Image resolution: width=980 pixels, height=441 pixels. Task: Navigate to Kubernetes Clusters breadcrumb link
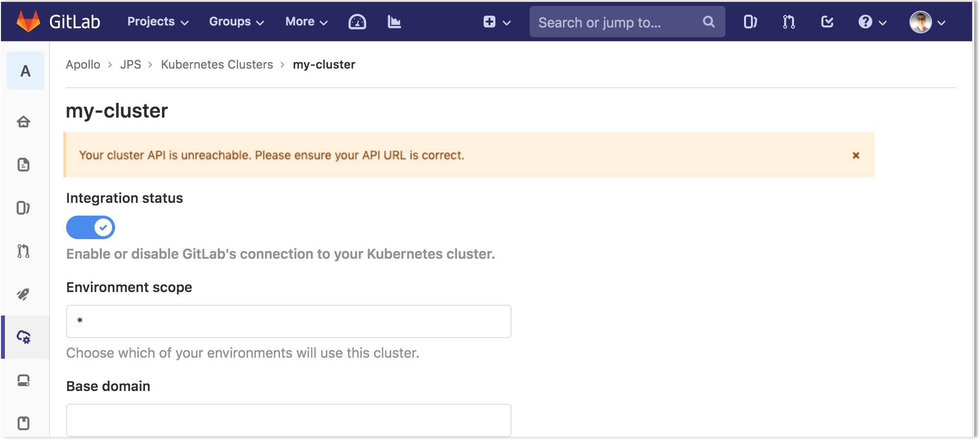coord(217,64)
